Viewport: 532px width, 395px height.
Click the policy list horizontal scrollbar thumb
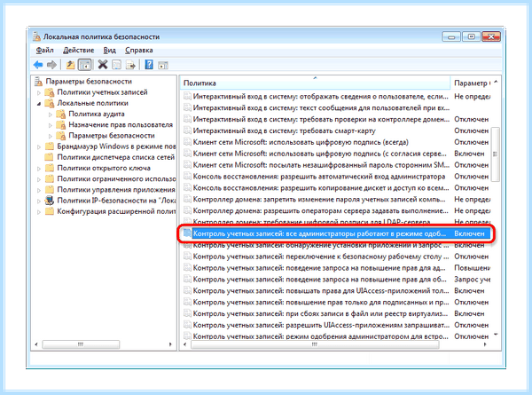[315, 344]
